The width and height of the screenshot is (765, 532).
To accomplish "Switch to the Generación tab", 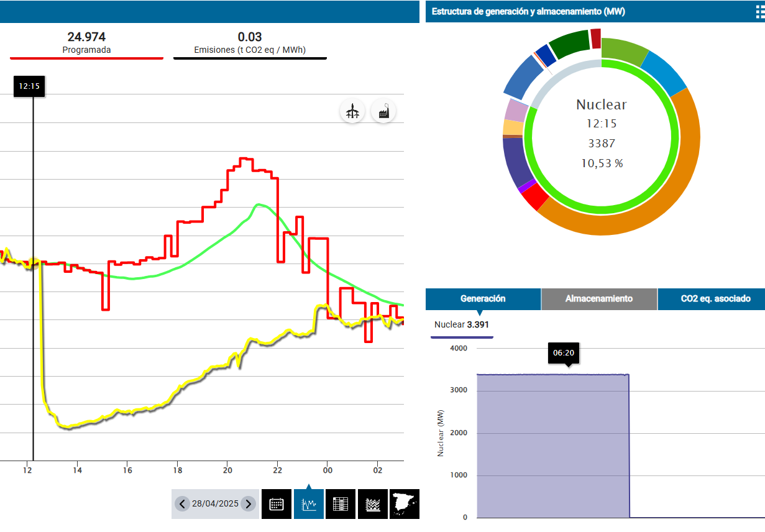I will [483, 299].
